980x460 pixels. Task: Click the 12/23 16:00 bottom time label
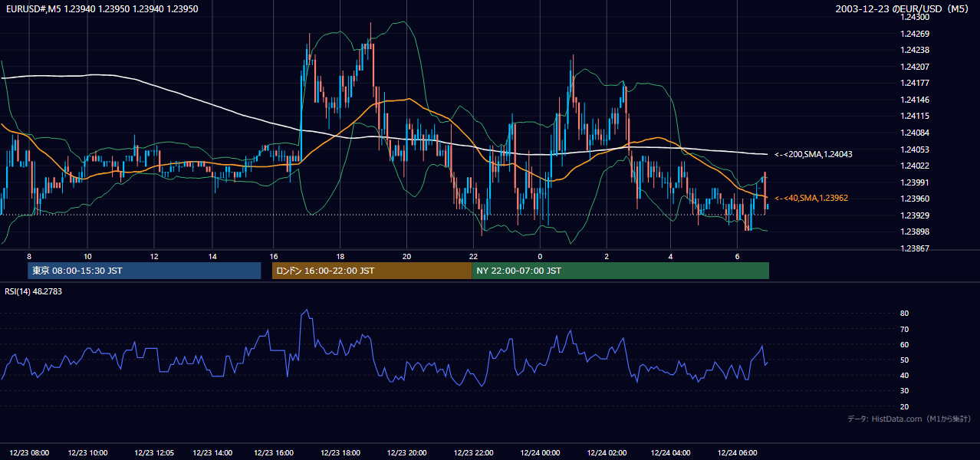coord(274,453)
